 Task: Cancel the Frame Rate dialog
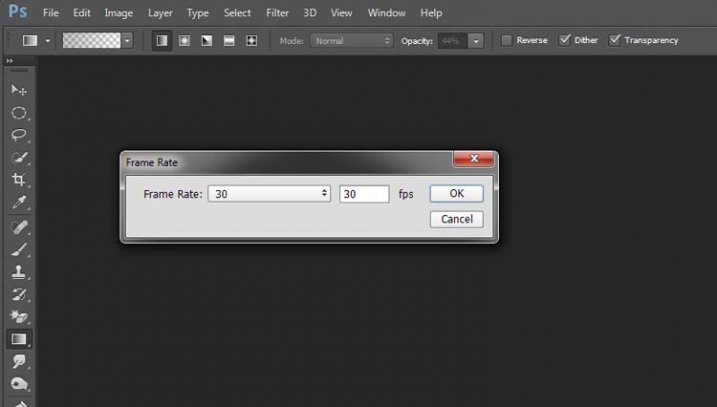[x=456, y=219]
